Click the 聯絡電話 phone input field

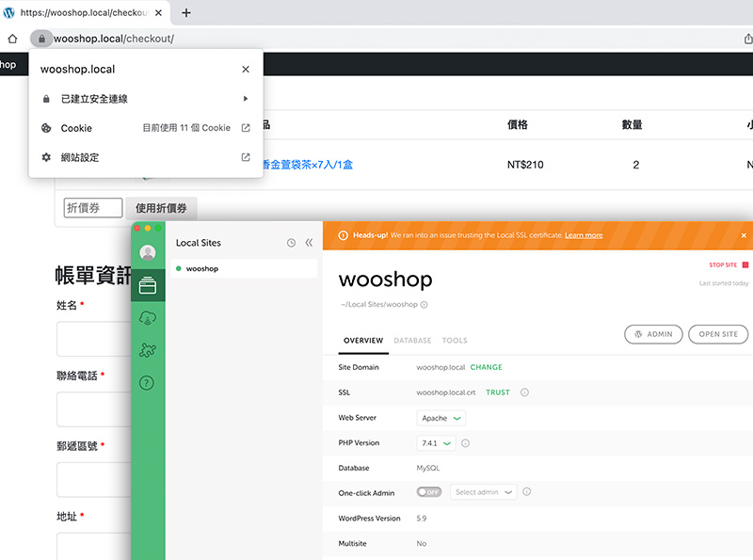(x=94, y=409)
